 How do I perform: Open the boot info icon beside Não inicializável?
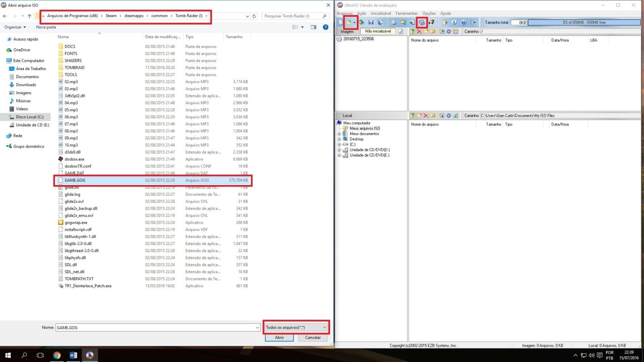[400, 31]
